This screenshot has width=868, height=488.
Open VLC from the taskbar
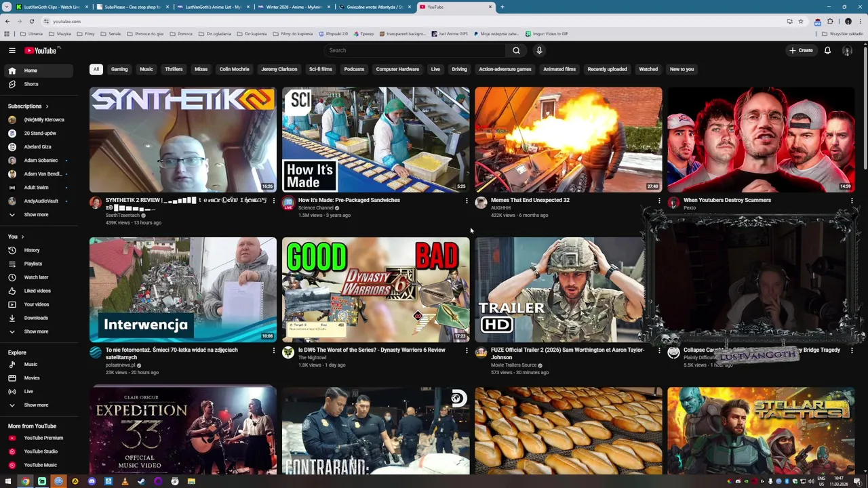tap(125, 481)
